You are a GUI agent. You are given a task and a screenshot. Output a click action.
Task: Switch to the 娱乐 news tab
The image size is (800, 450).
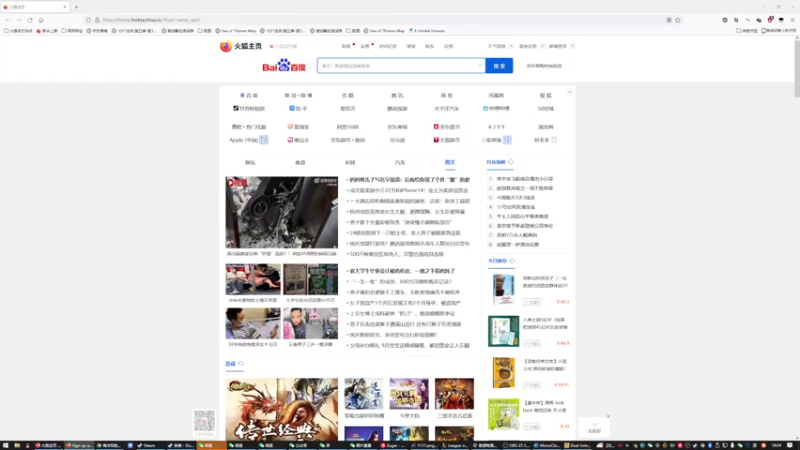click(x=250, y=163)
